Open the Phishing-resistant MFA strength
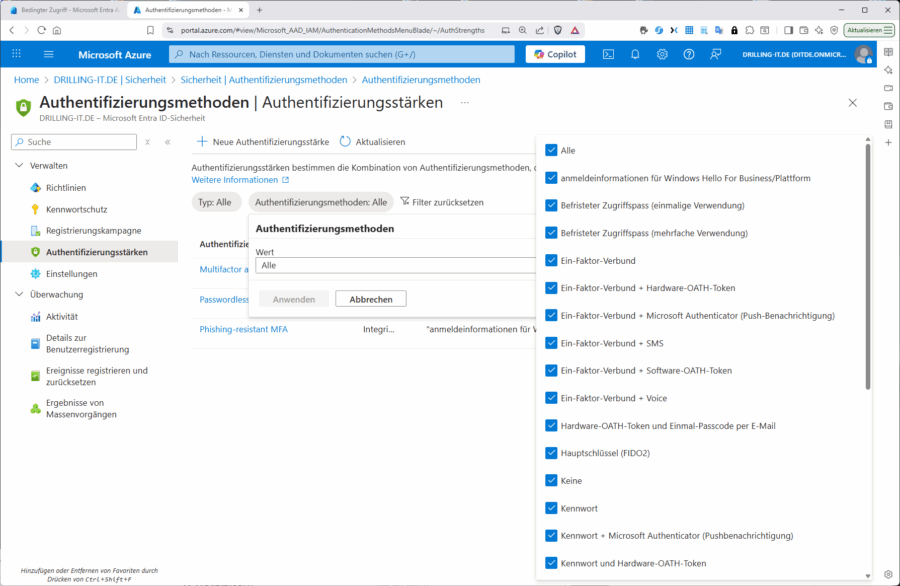This screenshot has width=900, height=586. (x=243, y=329)
